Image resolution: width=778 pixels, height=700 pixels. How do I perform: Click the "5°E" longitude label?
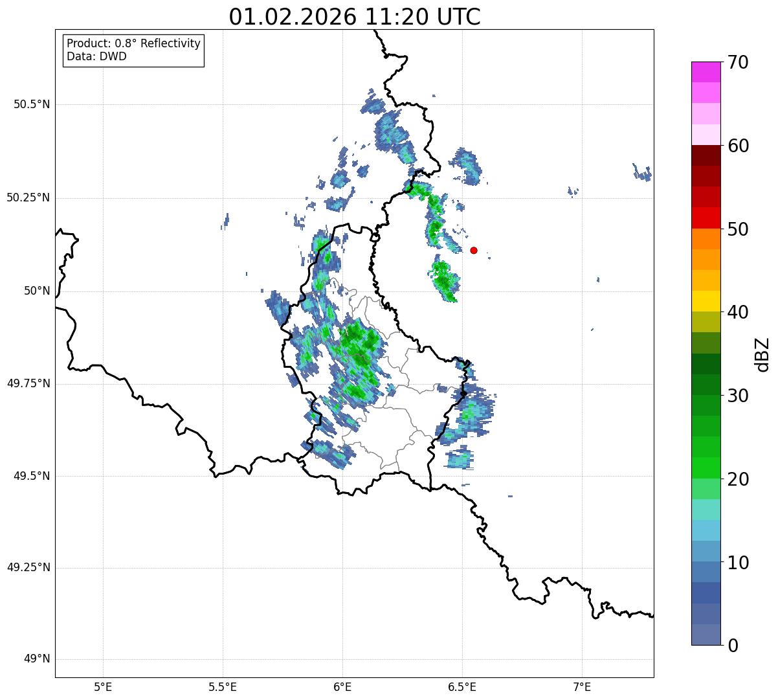pos(103,686)
